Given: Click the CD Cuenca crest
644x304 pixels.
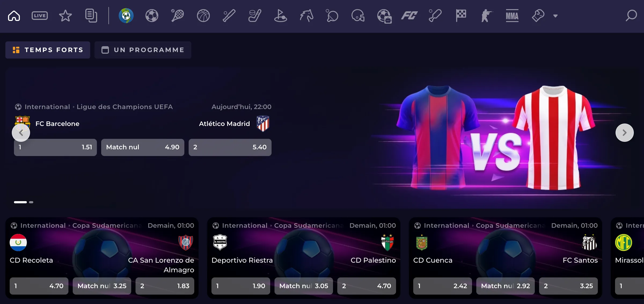Looking at the screenshot, I should click(422, 243).
